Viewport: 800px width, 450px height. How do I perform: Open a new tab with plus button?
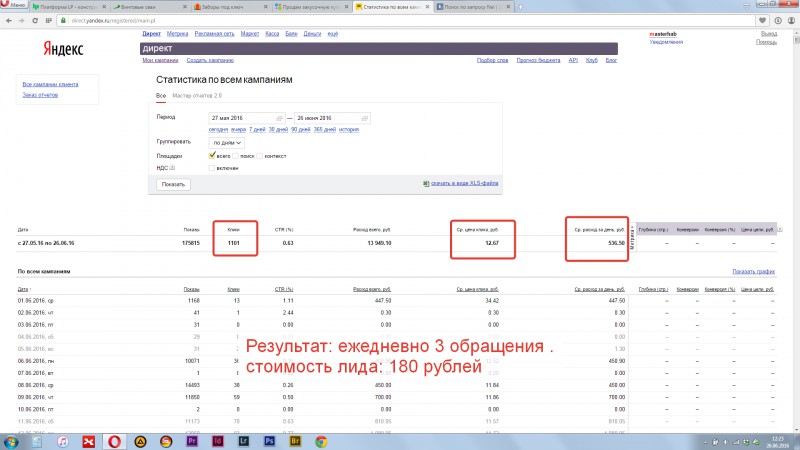click(520, 7)
